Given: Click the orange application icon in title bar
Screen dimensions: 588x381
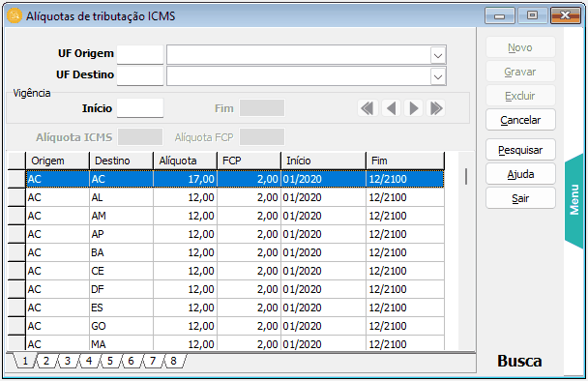Looking at the screenshot, I should click(15, 15).
